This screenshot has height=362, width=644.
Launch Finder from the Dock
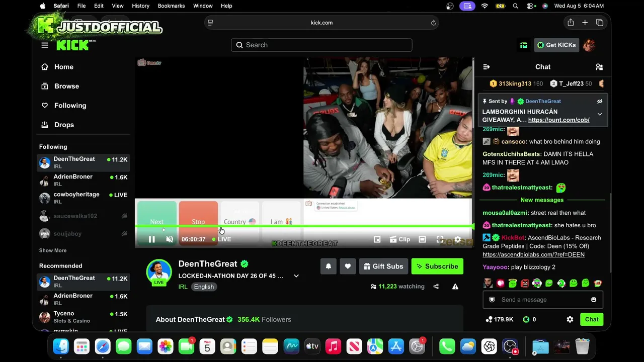61,346
